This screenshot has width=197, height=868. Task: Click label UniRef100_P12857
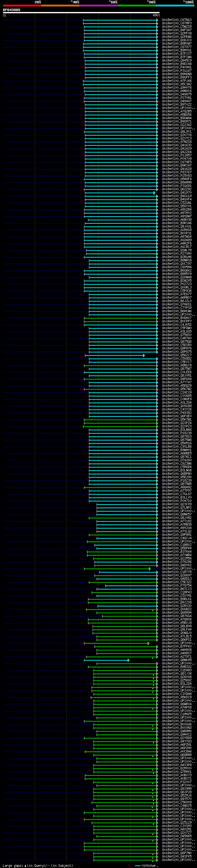point(177,155)
